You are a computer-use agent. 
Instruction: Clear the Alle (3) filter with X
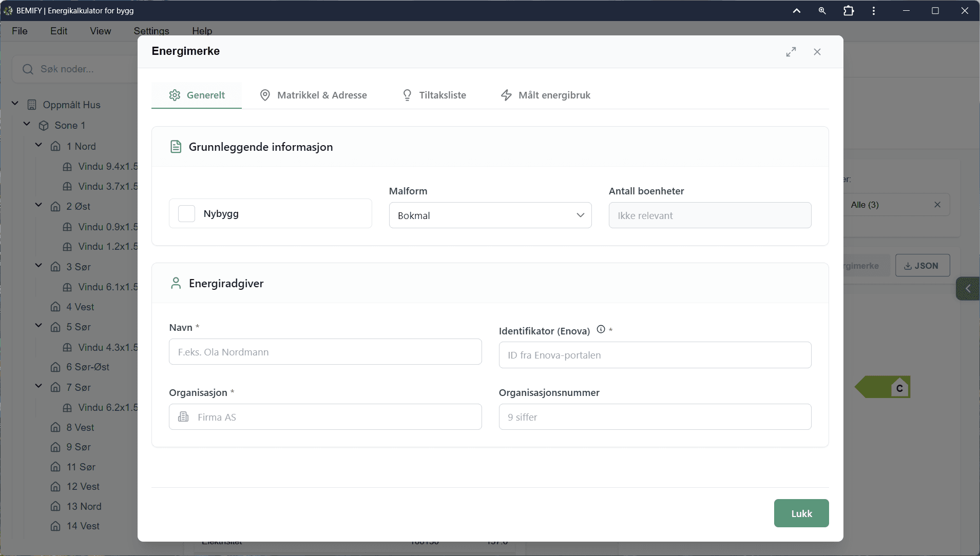(x=937, y=205)
